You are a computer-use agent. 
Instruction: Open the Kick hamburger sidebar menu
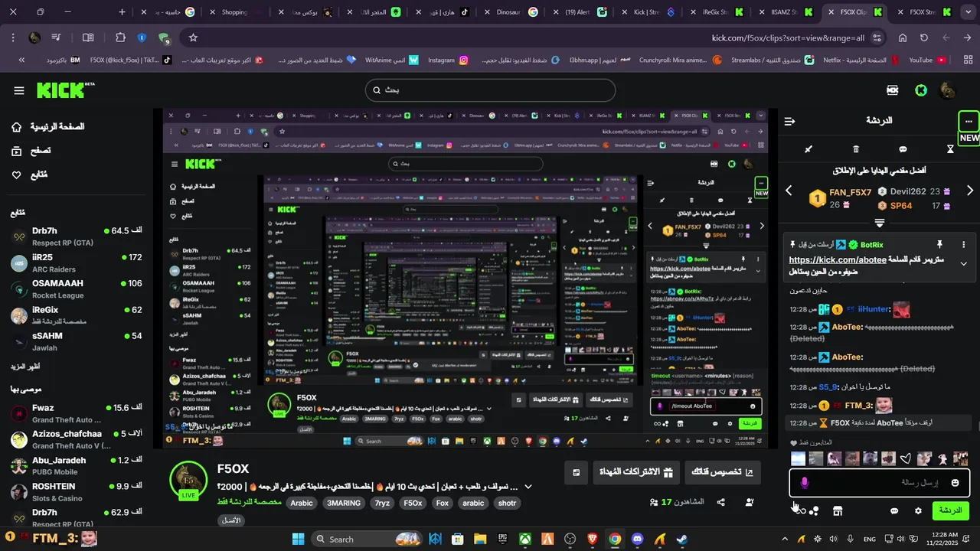[x=19, y=90]
